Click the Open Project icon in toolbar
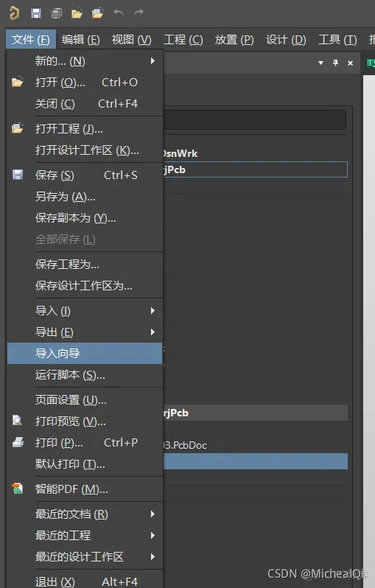 pyautogui.click(x=97, y=13)
